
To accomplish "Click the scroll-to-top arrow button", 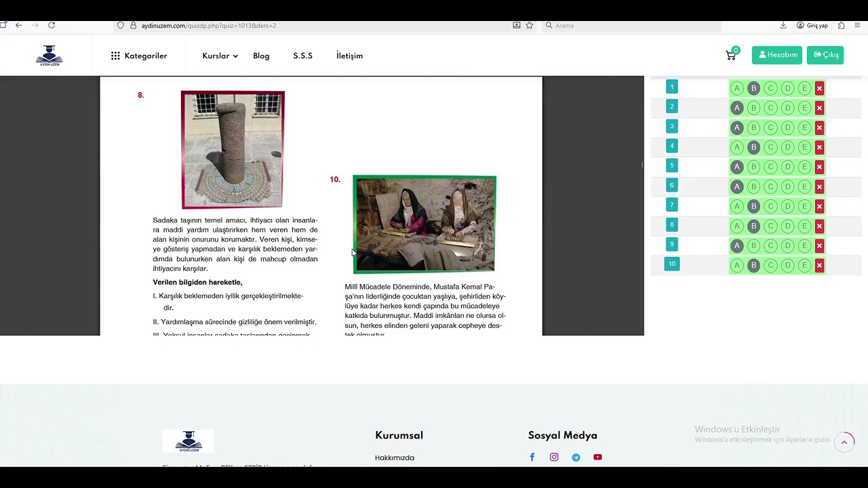I will (844, 443).
